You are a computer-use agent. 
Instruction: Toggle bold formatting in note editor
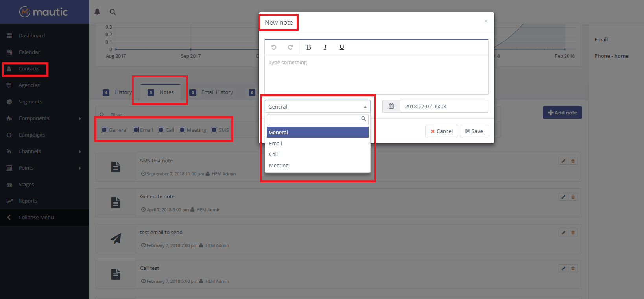(x=309, y=47)
